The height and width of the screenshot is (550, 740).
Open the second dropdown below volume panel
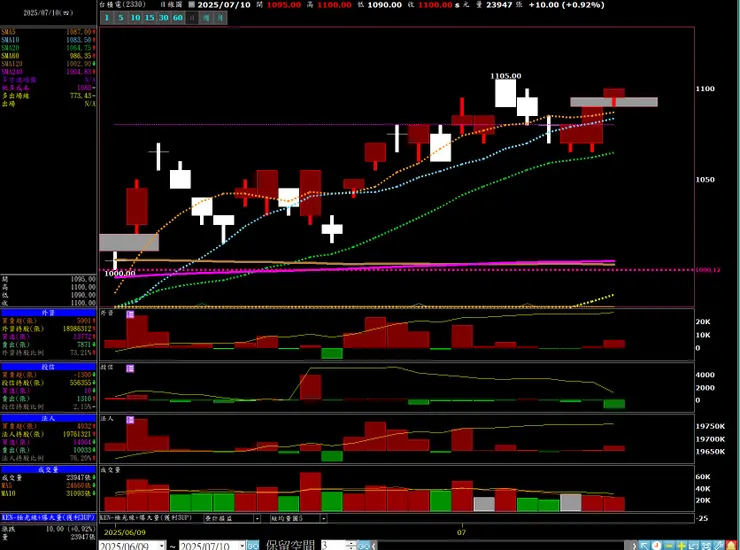click(324, 518)
